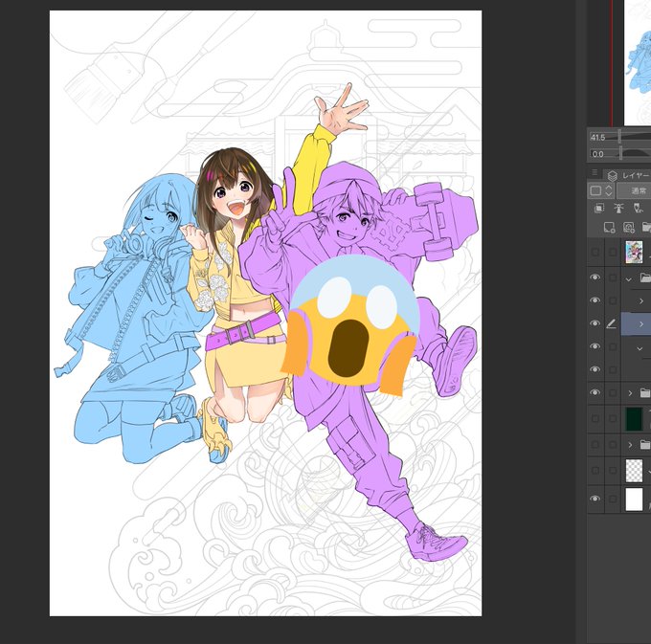Tick the second-column box on the checkerboard layer
Screen dimensions: 651x644
(x=613, y=471)
